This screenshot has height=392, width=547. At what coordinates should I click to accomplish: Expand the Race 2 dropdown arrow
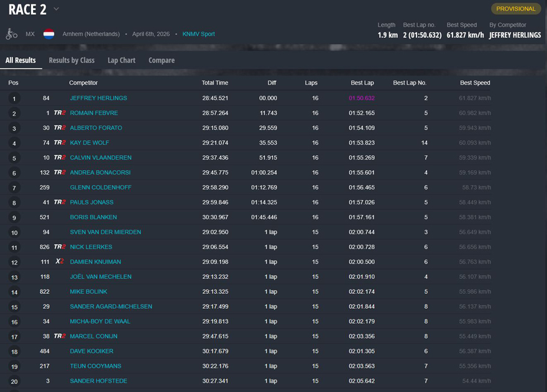coord(56,9)
